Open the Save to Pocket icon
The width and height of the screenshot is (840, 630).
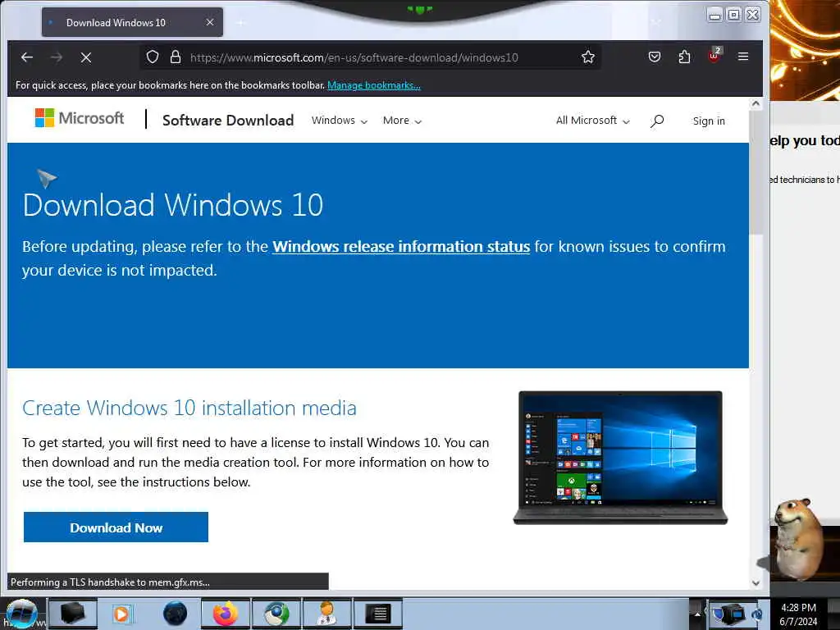[x=654, y=57]
